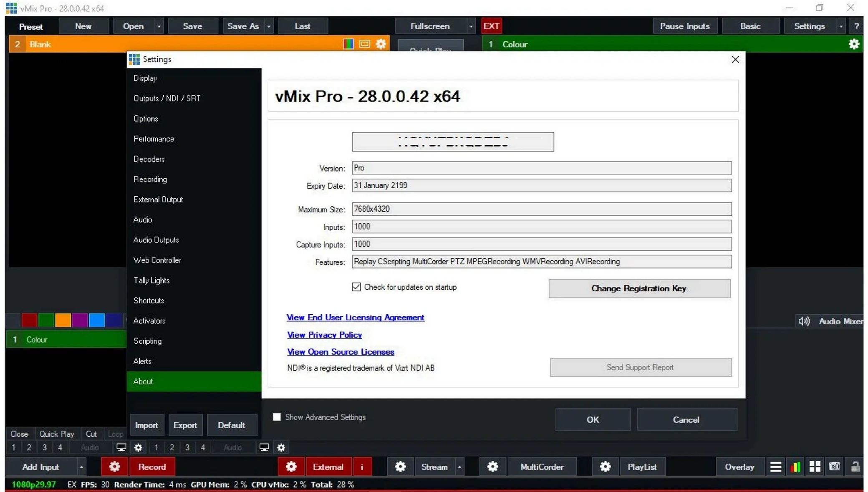Screen dimensions: 868x492
Task: Open the Blank input settings gear
Action: (381, 44)
